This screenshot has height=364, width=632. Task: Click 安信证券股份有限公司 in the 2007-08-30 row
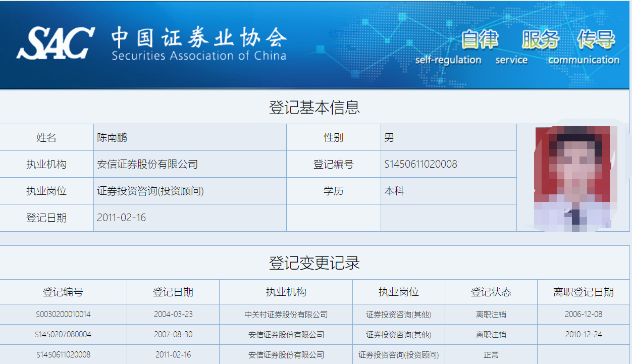286,334
